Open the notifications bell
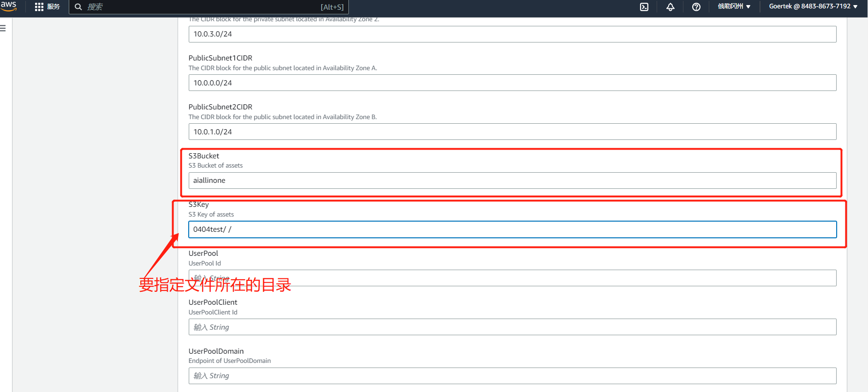Viewport: 868px width, 392px height. 670,7
